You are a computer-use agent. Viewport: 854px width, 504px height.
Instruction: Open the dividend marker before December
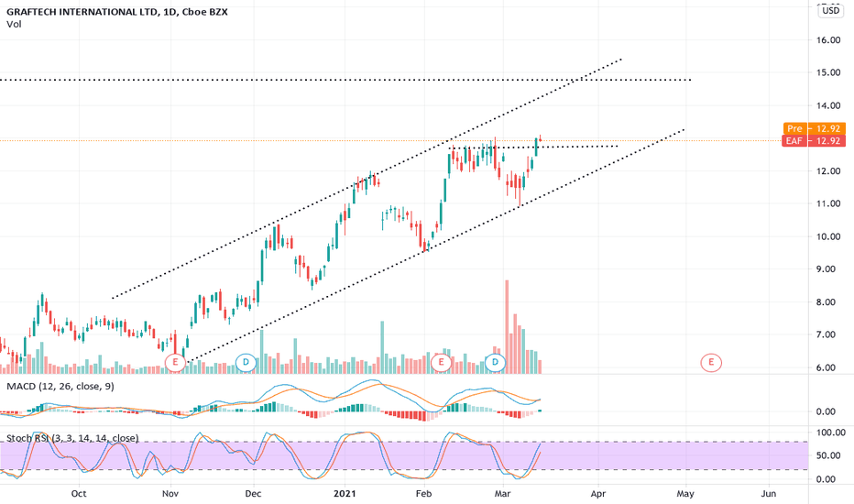tap(246, 362)
